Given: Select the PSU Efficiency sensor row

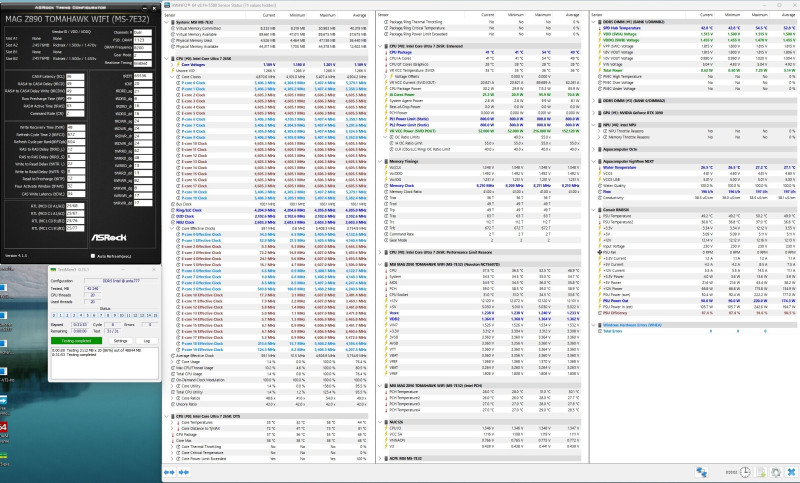Looking at the screenshot, I should (695, 313).
